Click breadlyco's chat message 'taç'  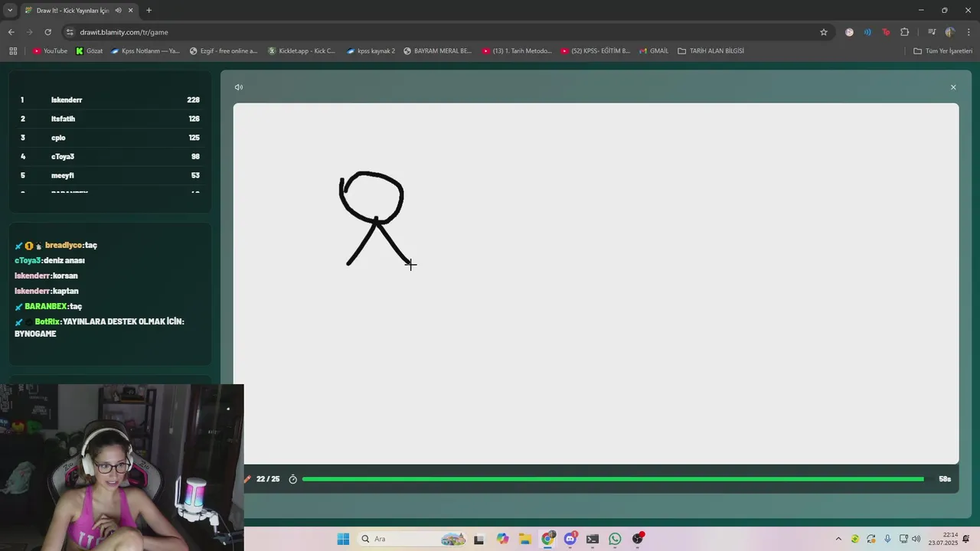tap(91, 245)
